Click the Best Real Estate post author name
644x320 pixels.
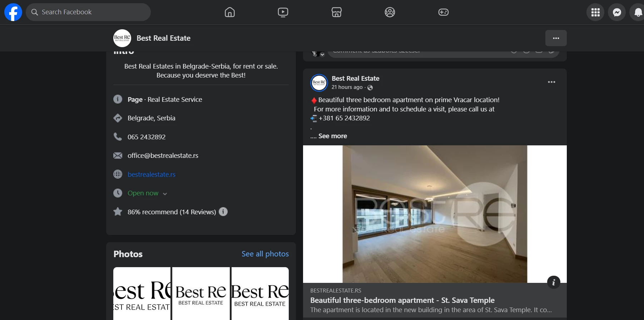coord(356,78)
